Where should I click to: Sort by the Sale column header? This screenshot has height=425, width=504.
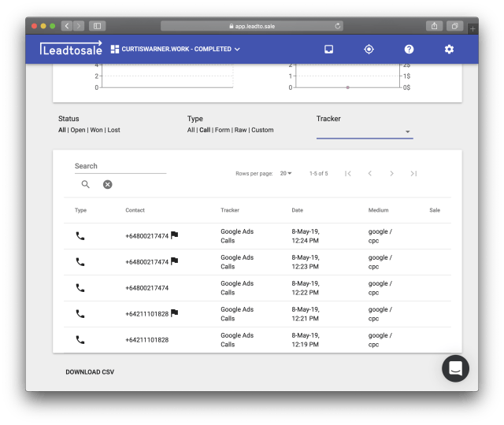(435, 210)
